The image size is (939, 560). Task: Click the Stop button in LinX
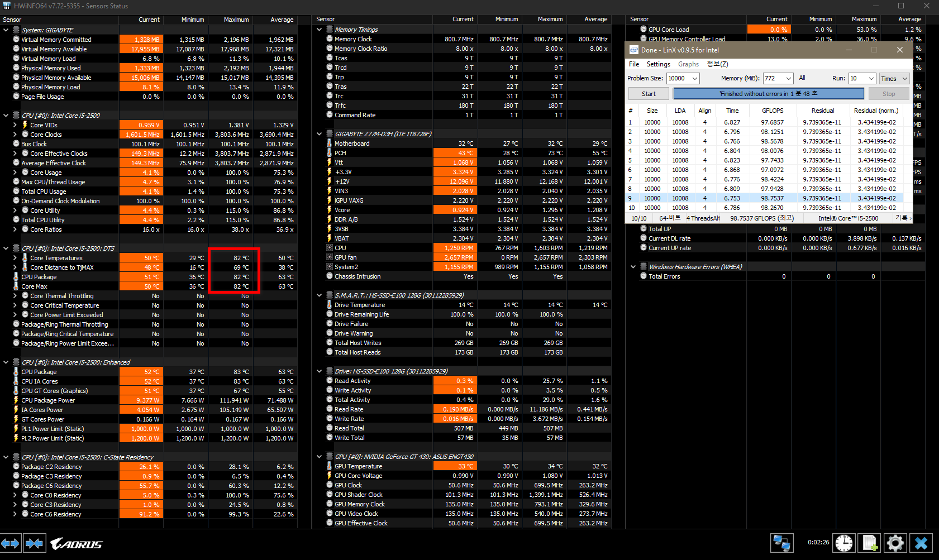pos(889,94)
